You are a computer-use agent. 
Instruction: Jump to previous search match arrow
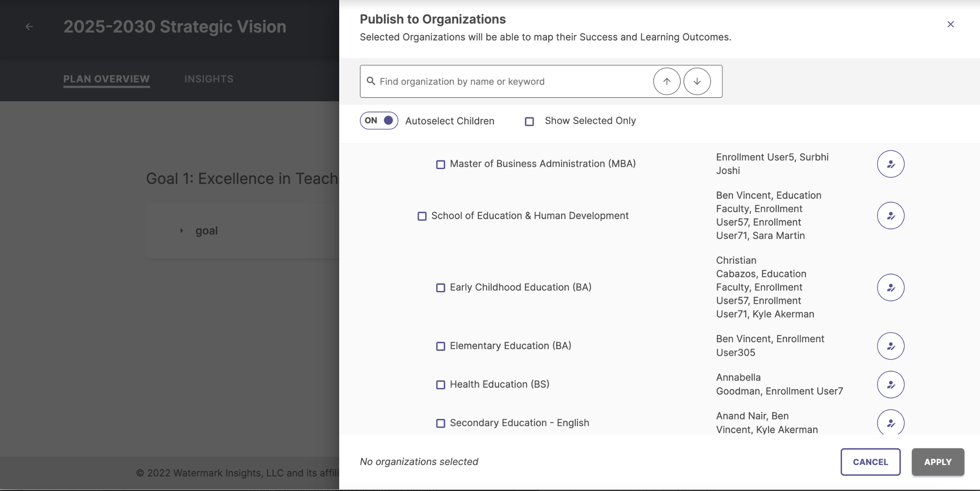[666, 81]
